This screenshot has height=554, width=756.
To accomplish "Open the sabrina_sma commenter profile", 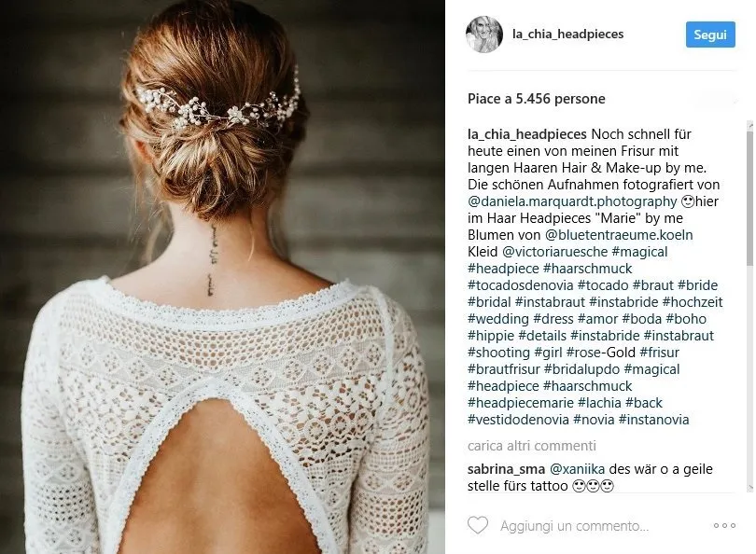I will [506, 469].
